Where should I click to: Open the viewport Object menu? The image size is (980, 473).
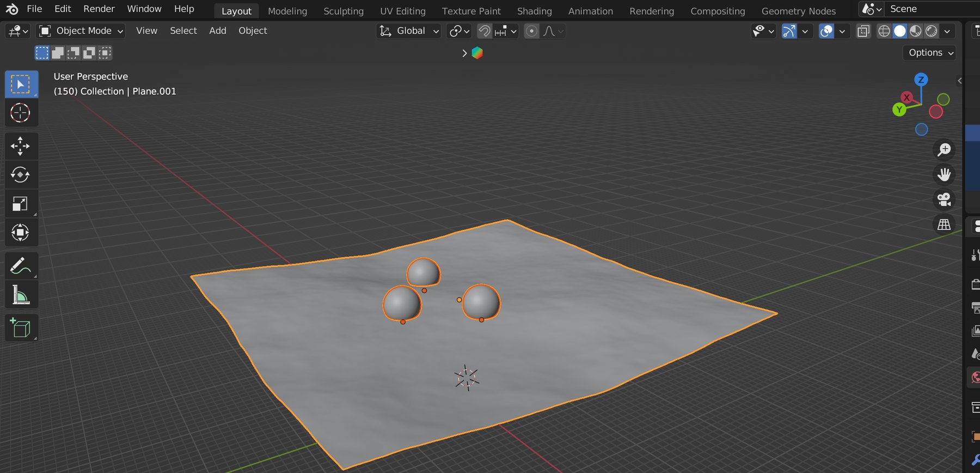coord(253,31)
